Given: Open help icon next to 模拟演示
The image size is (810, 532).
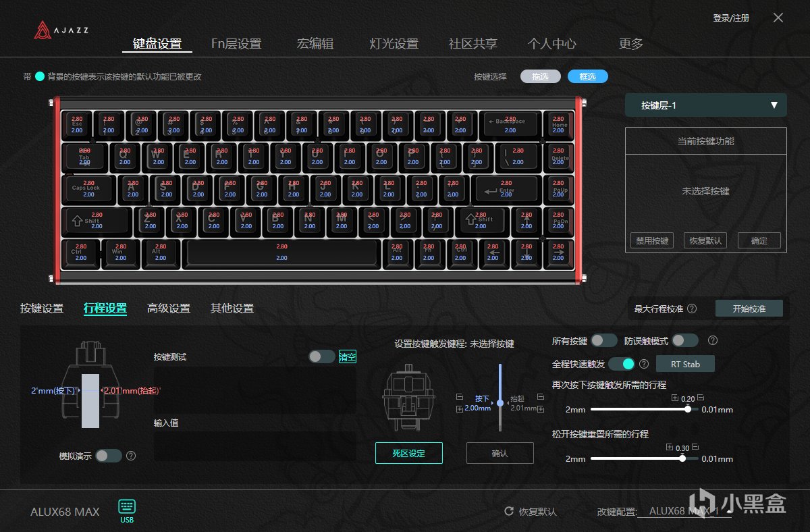Looking at the screenshot, I should (x=131, y=456).
